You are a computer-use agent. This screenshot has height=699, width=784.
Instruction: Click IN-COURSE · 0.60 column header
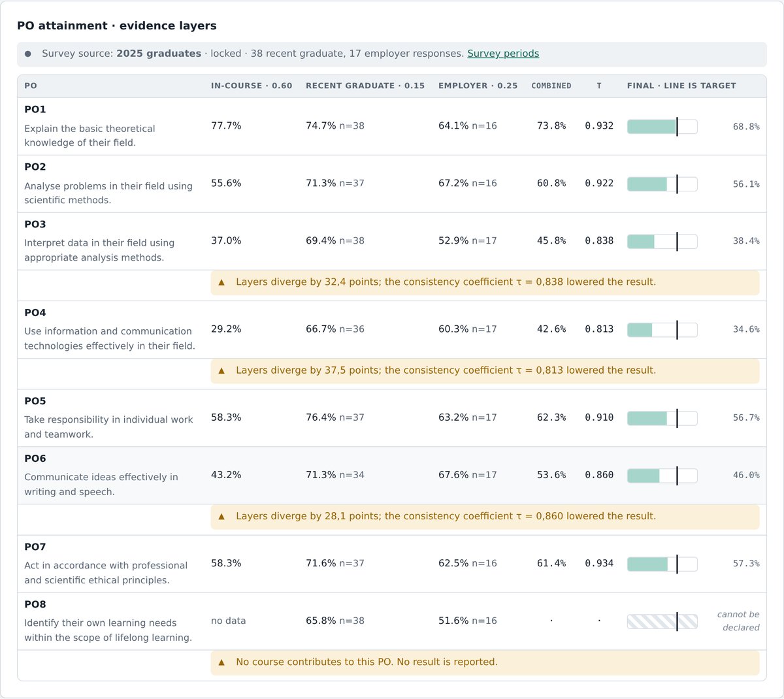[x=252, y=86]
